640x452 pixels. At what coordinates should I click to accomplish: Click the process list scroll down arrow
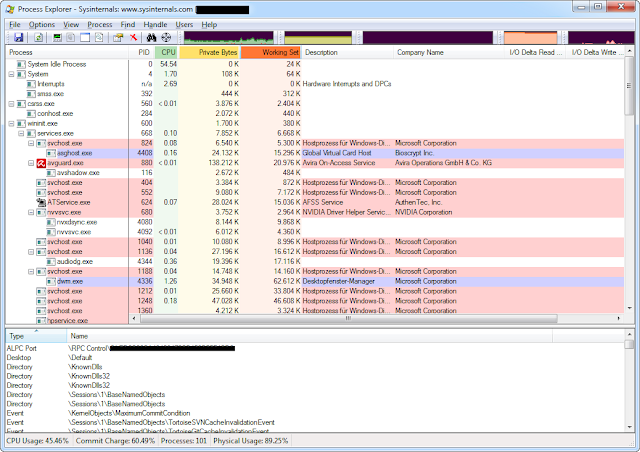click(x=629, y=308)
